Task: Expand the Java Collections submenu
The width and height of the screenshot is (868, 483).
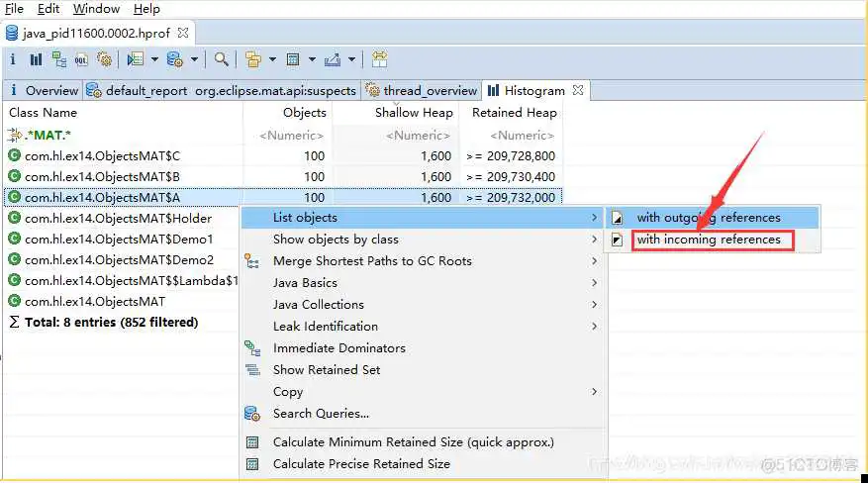Action: (x=423, y=304)
